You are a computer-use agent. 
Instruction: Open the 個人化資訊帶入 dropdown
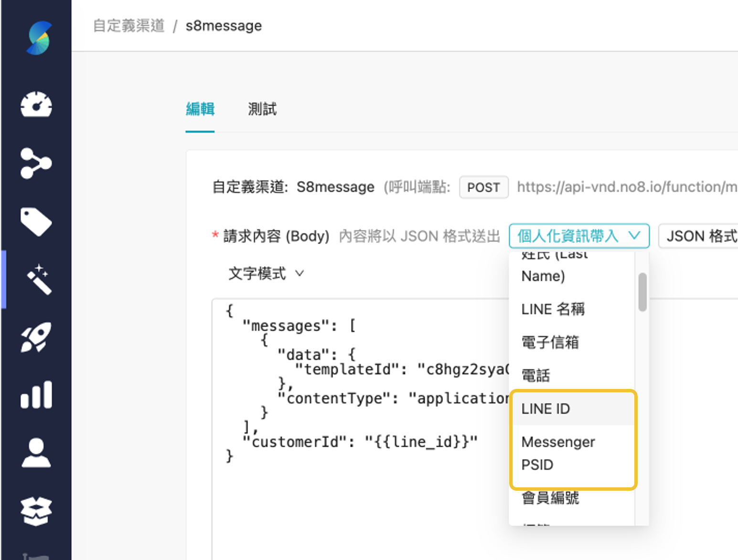(x=579, y=236)
